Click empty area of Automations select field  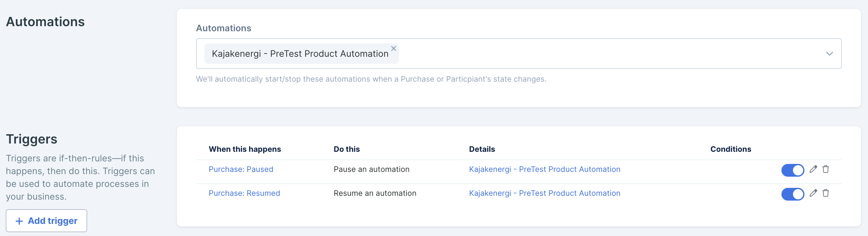pyautogui.click(x=606, y=54)
